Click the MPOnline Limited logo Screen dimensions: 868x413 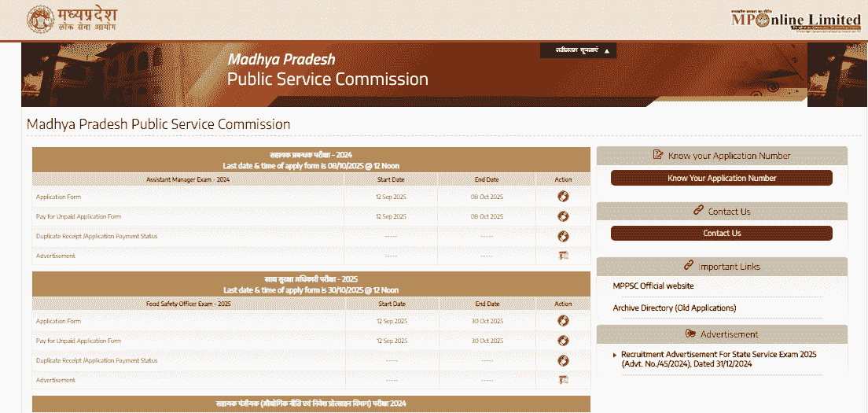coord(796,21)
